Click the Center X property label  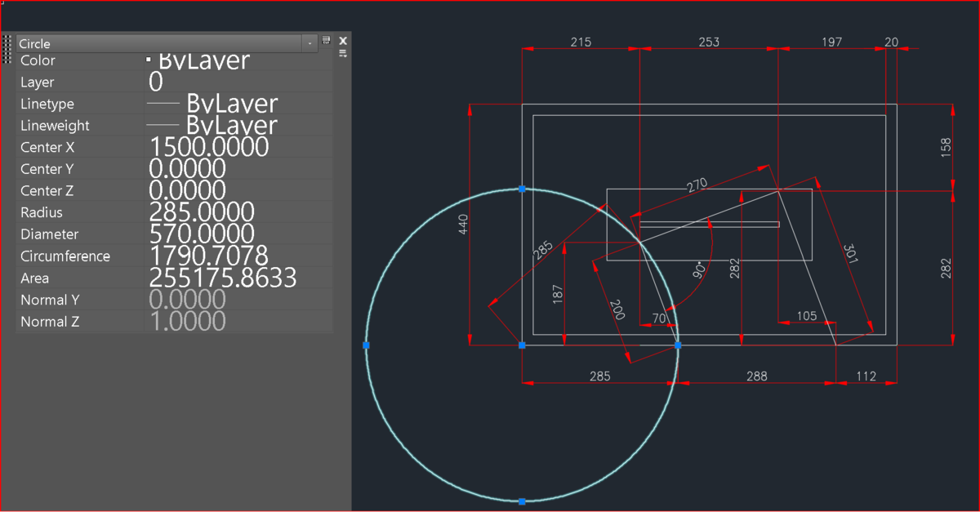coord(47,147)
